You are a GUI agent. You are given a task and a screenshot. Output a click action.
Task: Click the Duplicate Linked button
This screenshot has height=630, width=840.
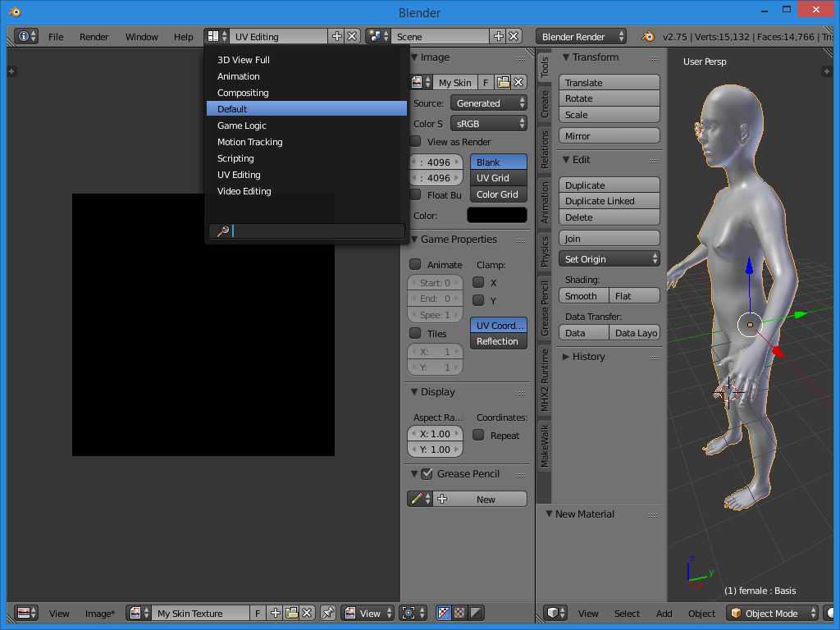609,201
